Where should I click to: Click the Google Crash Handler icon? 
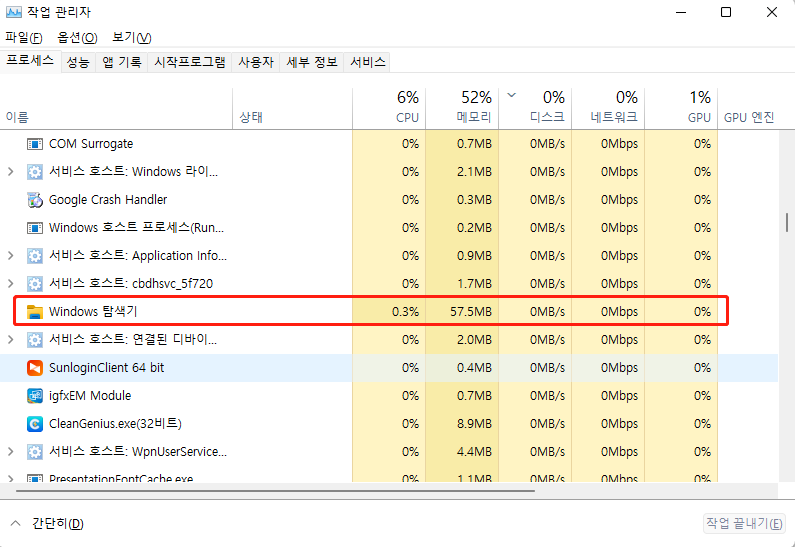click(35, 200)
